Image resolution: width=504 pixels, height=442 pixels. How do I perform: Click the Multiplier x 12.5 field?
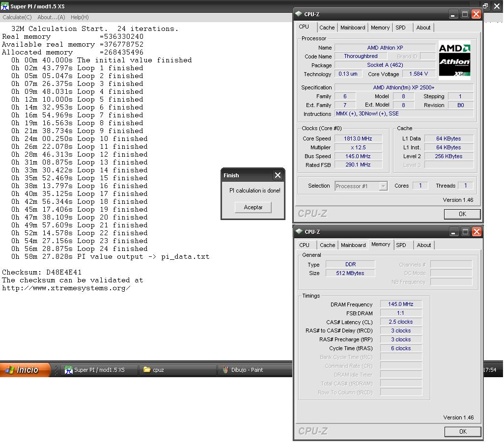(x=358, y=147)
